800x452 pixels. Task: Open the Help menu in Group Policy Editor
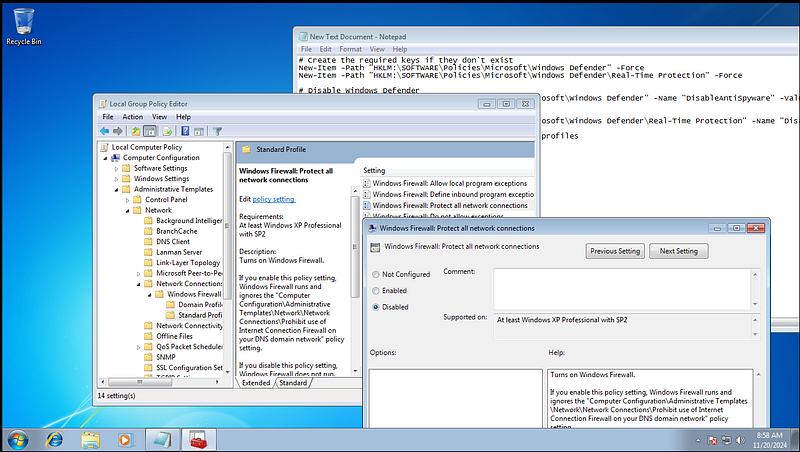tap(183, 117)
